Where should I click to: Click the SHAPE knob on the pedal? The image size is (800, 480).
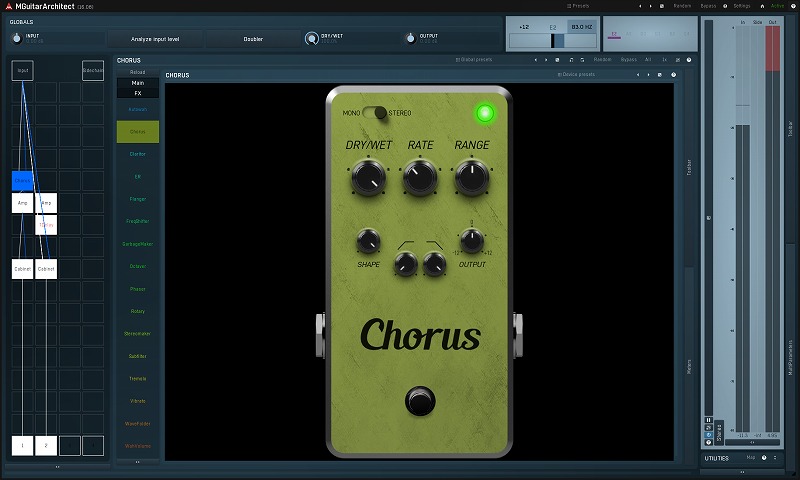[368, 241]
